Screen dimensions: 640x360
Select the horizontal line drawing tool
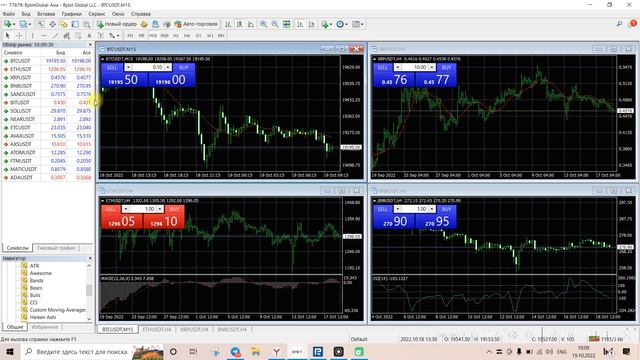pyautogui.click(x=44, y=36)
